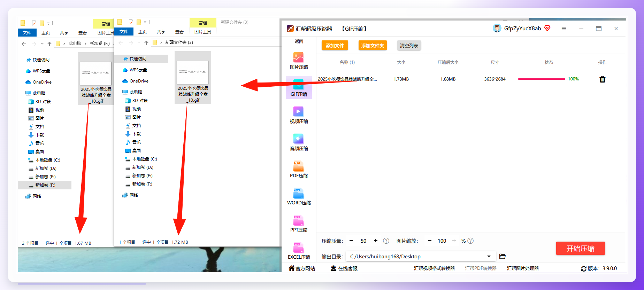Open the PDF压缩 tool
Screen dimensions: 644x290
[x=299, y=169]
